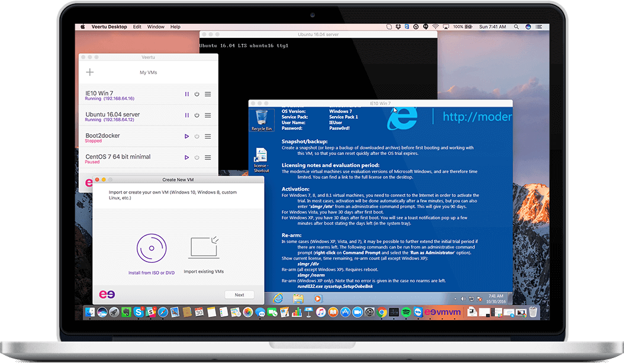Open the IE10 Win 7 options menu

(208, 94)
